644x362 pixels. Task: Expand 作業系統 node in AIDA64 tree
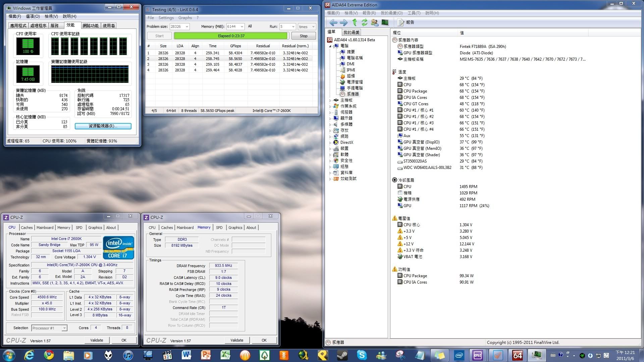coord(330,107)
